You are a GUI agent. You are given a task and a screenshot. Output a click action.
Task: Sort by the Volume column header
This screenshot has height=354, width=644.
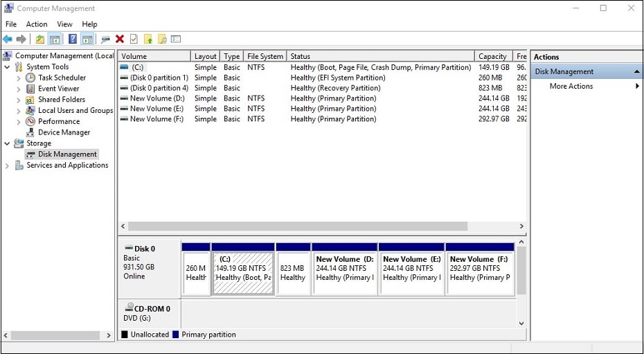click(x=154, y=56)
